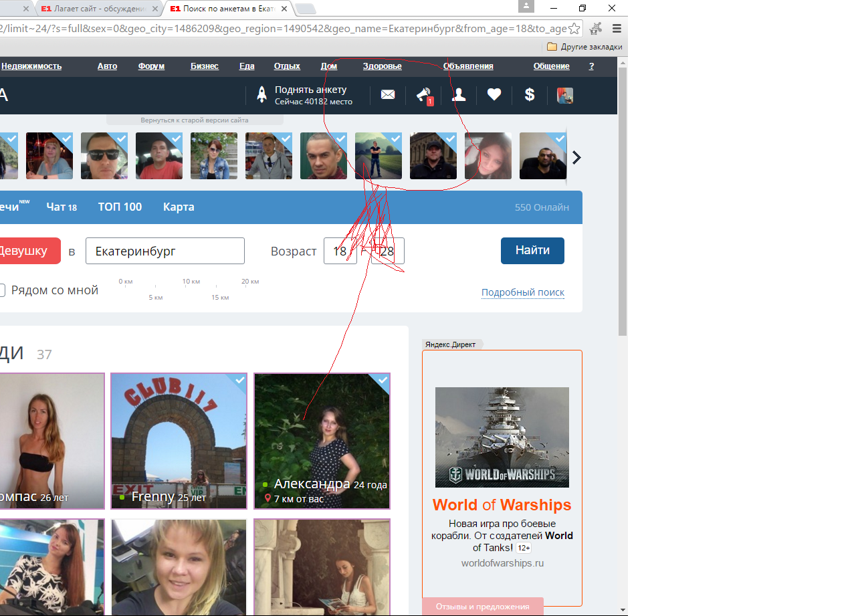The height and width of the screenshot is (616, 856).
Task: Open the Другие закладки bookmarks folder
Action: coord(584,47)
